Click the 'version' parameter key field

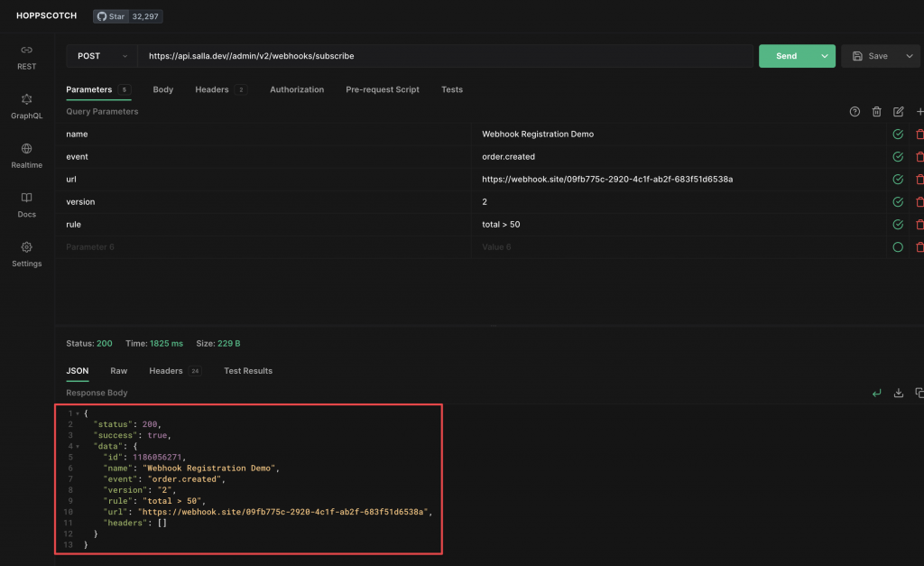tap(263, 201)
